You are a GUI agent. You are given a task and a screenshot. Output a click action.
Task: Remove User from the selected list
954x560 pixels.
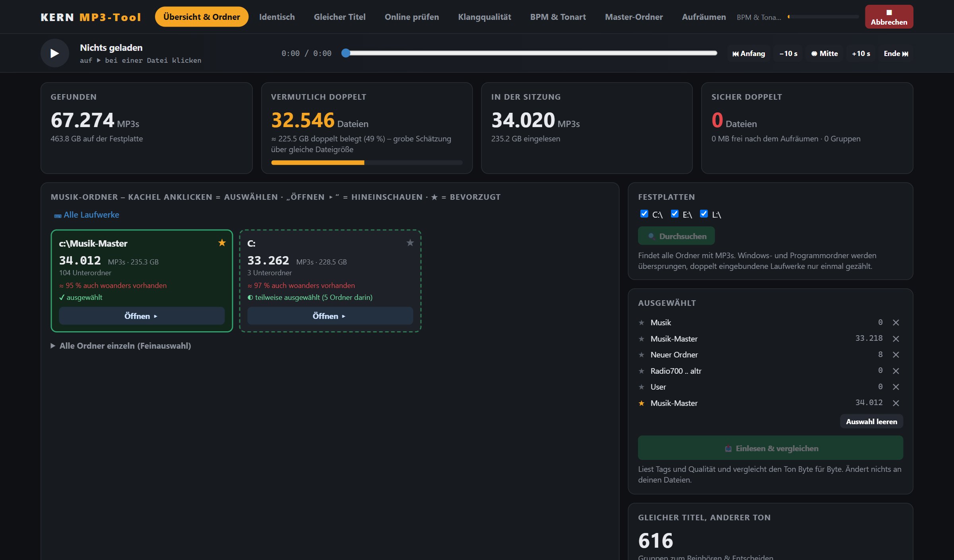pos(896,387)
